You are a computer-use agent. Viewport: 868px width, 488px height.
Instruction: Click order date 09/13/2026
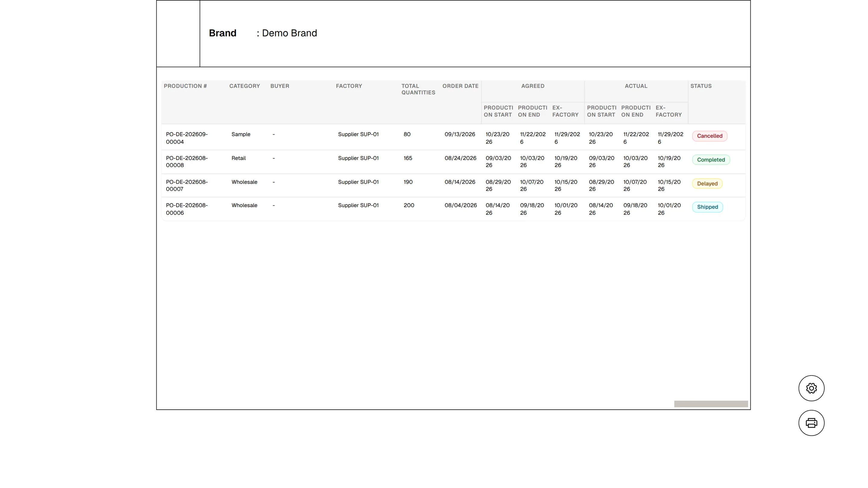[x=460, y=134]
